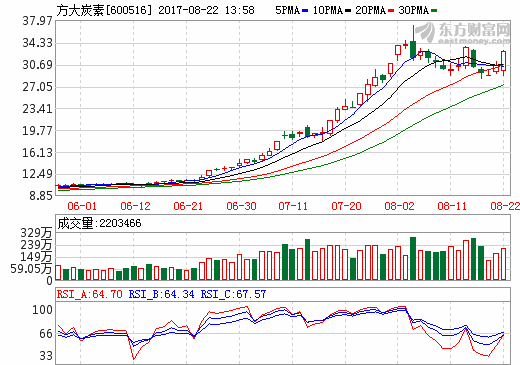Click the 07-20 date label
The width and height of the screenshot is (520, 365).
[346, 206]
